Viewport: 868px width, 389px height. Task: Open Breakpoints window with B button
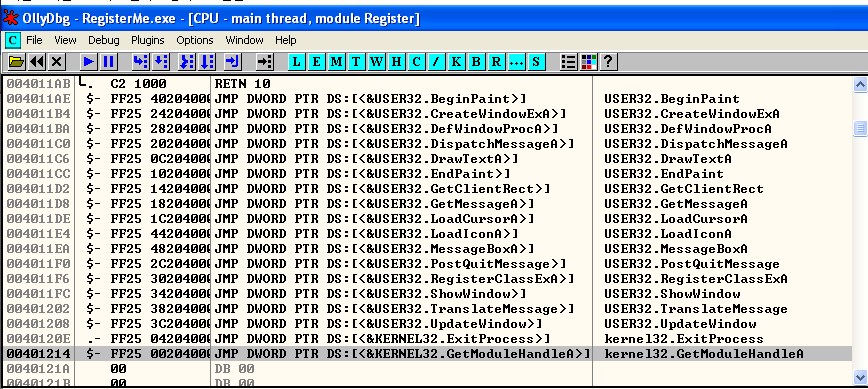tap(476, 61)
